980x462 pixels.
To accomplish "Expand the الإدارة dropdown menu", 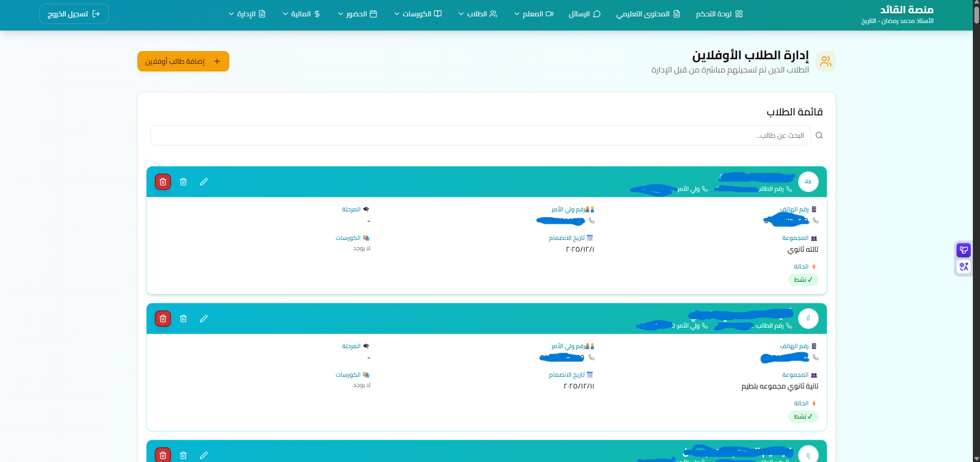I will [x=247, y=14].
